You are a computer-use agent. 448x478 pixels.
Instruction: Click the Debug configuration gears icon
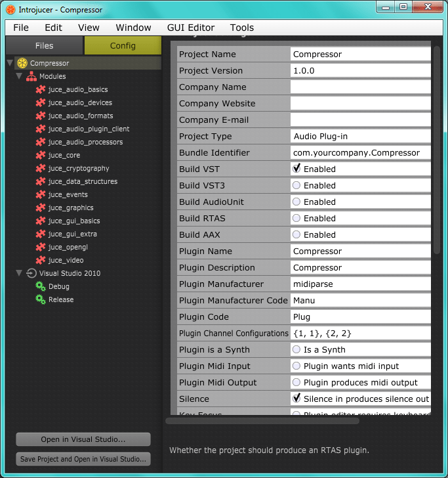pos(41,286)
